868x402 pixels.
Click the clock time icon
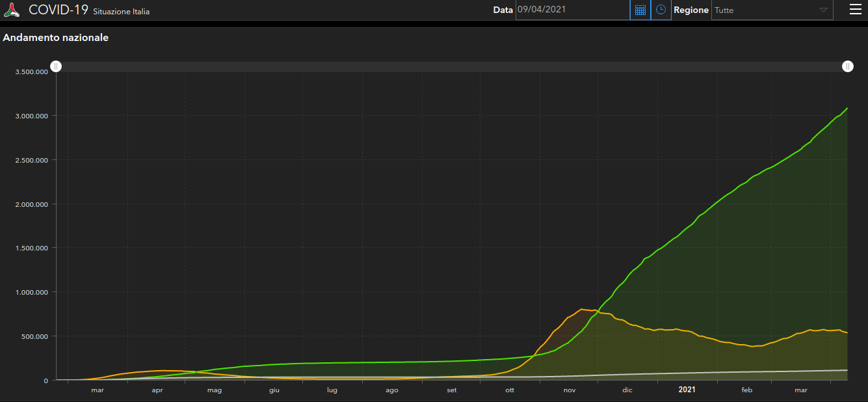coord(661,10)
